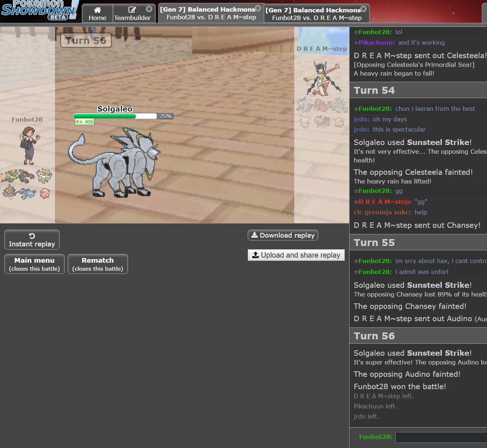This screenshot has height=448, width=487.
Task: Close the Teambuilder tab
Action: click(149, 9)
